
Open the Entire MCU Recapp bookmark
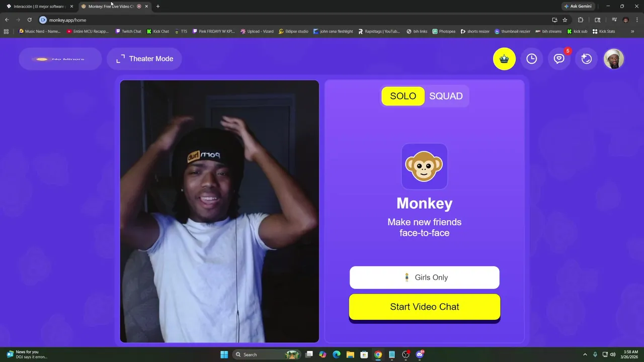(x=88, y=31)
